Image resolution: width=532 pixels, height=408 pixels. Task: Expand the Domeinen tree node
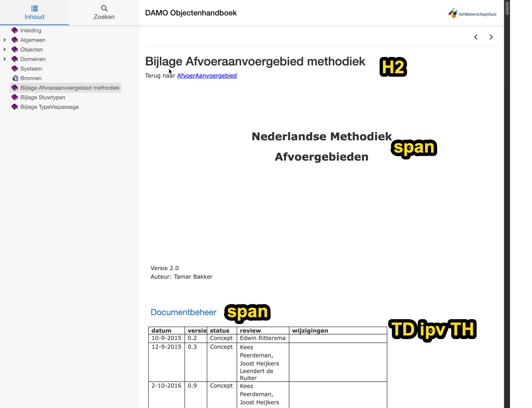[x=5, y=59]
